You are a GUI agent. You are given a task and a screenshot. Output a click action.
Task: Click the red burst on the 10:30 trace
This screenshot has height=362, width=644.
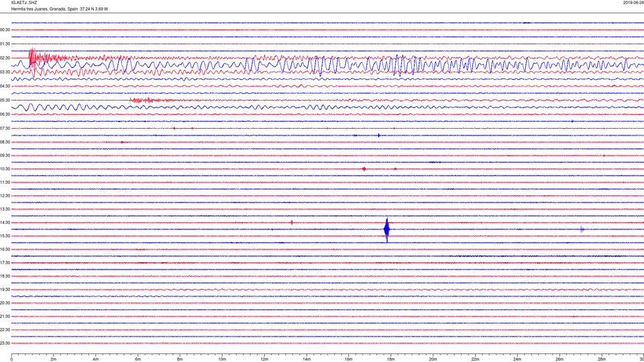click(x=364, y=169)
